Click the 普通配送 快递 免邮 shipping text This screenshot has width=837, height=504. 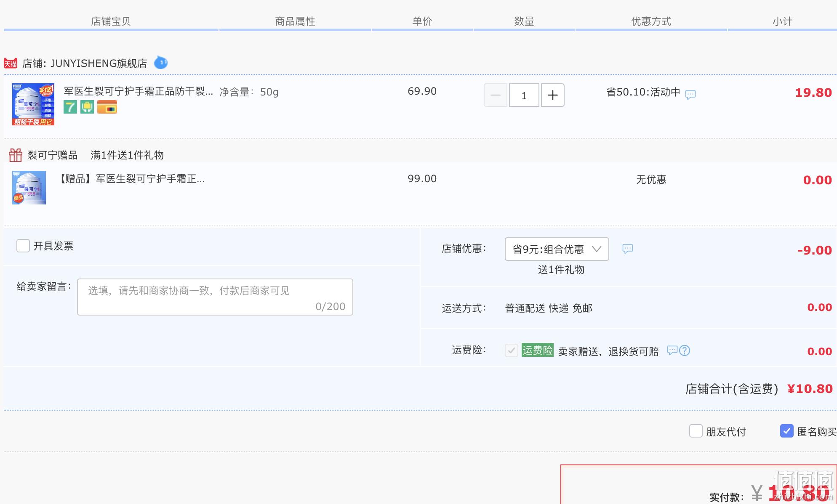[x=549, y=308]
